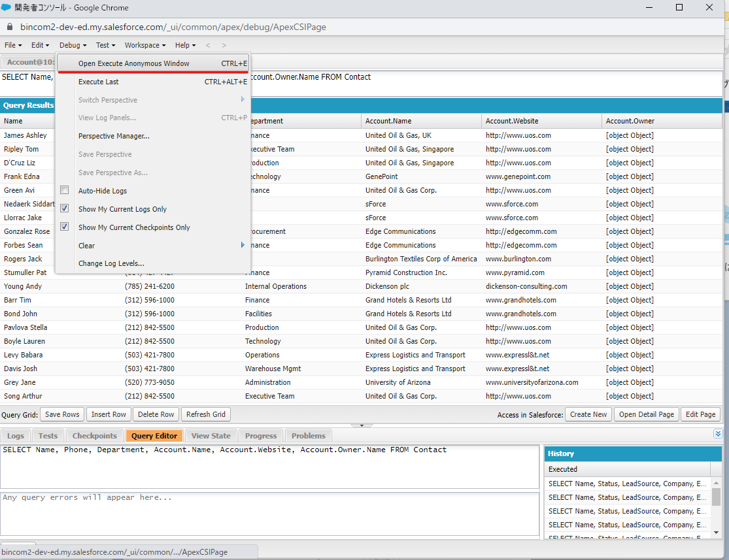Open Detail Page for the selected record

pyautogui.click(x=646, y=414)
